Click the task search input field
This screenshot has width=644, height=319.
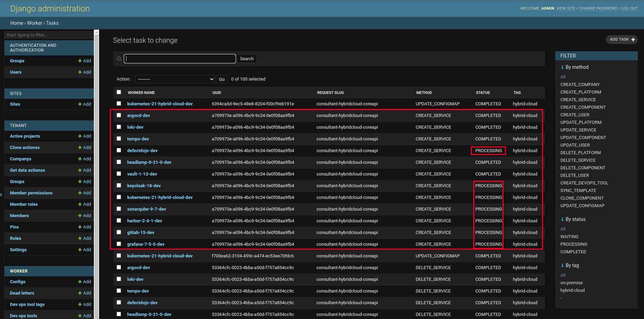(x=180, y=59)
